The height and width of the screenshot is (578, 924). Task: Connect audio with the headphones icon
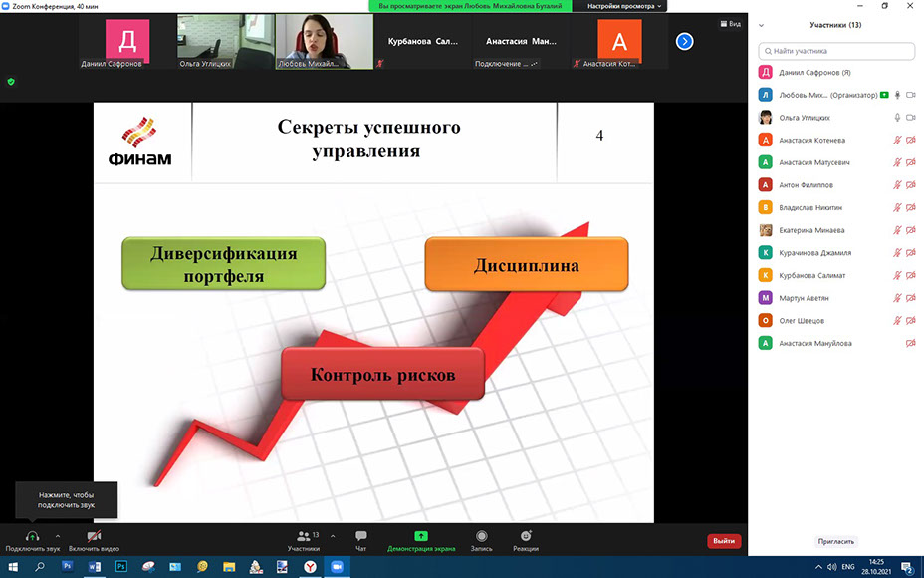click(32, 537)
